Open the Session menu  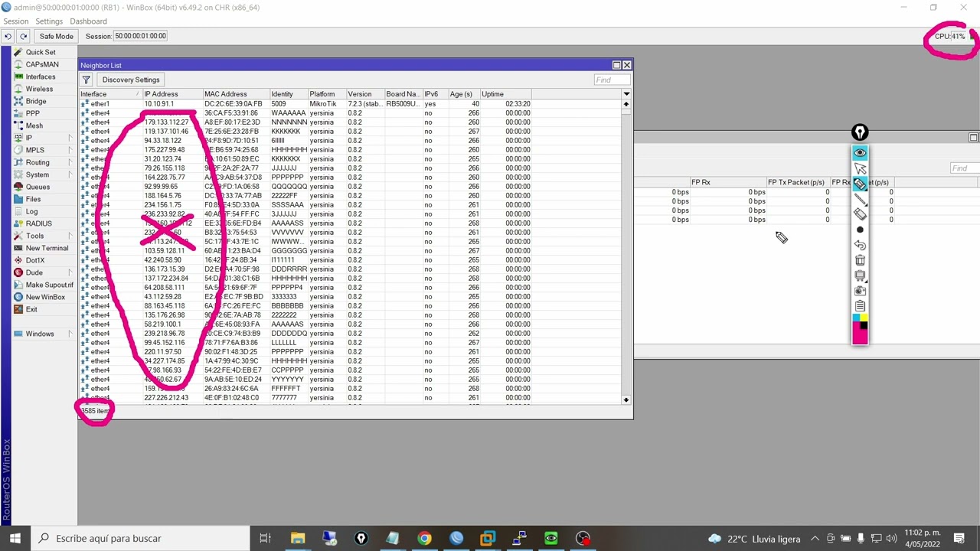(16, 21)
